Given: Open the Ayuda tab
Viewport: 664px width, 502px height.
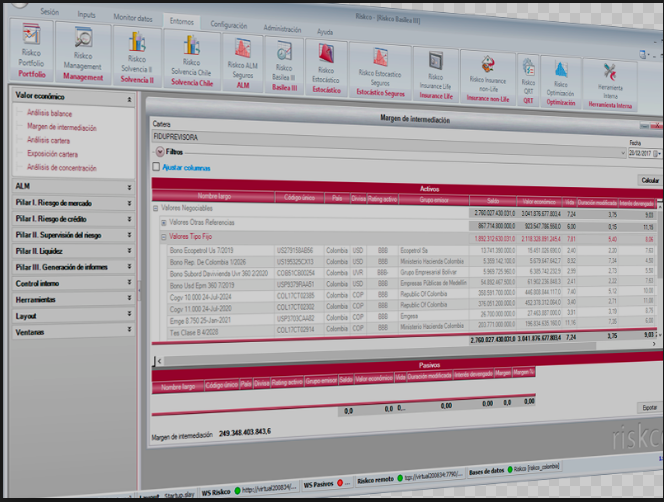Looking at the screenshot, I should tap(325, 32).
